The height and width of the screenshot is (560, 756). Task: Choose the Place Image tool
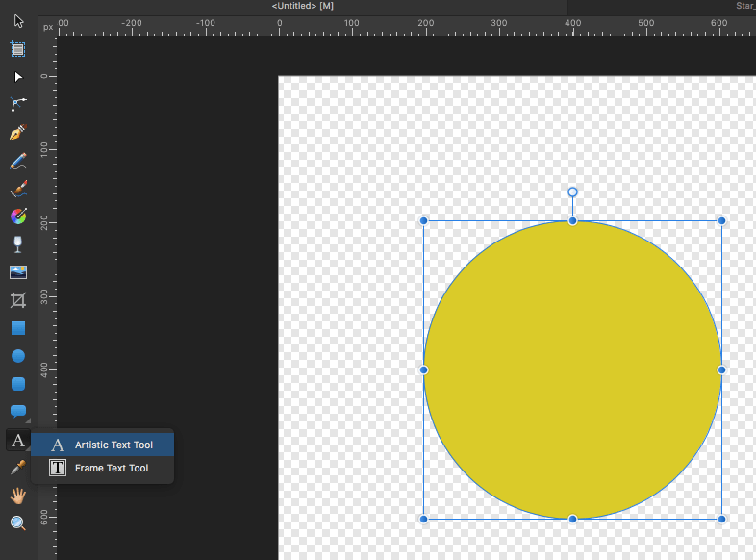18,272
